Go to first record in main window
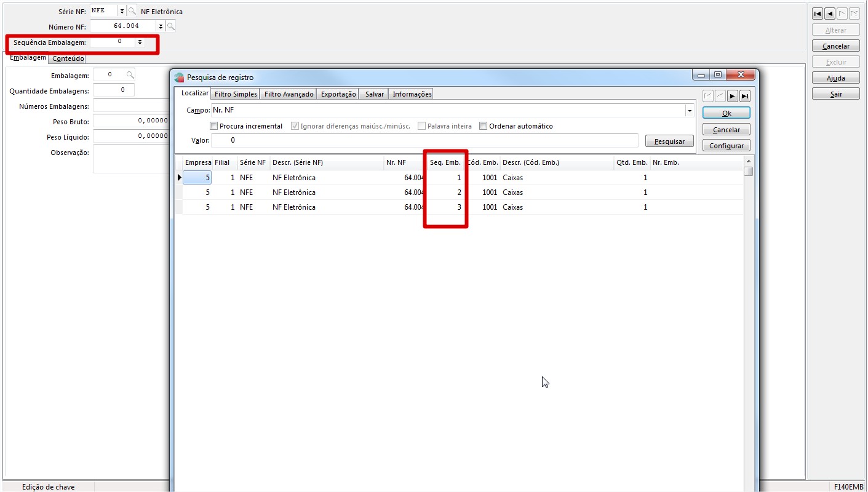Image resolution: width=868 pixels, height=492 pixels. point(818,14)
